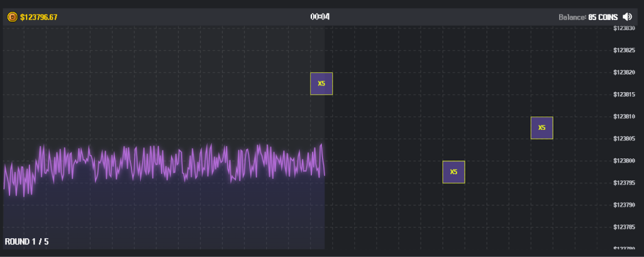The height and width of the screenshot is (257, 644).
Task: Click the ROUND 1 / 5 indicator
Action: coord(26,242)
